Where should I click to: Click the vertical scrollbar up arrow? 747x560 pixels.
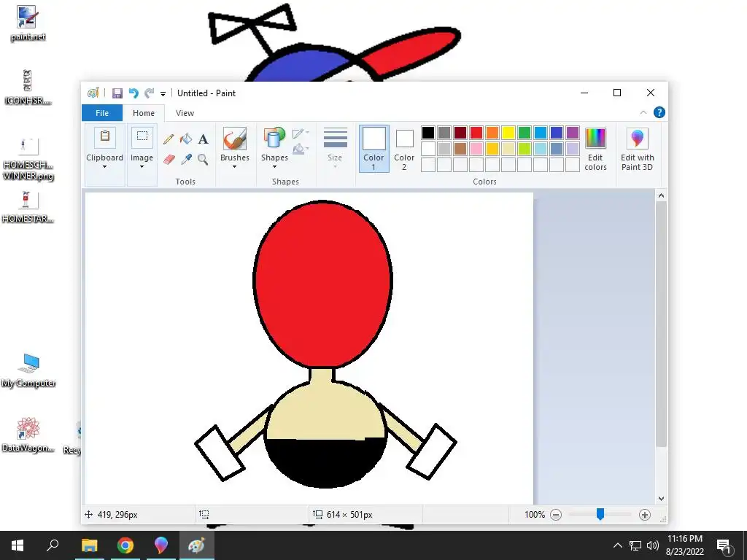click(x=661, y=195)
